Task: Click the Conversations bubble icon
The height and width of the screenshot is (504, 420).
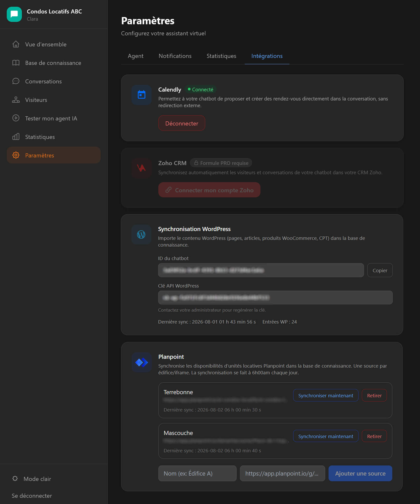Action: pos(16,81)
